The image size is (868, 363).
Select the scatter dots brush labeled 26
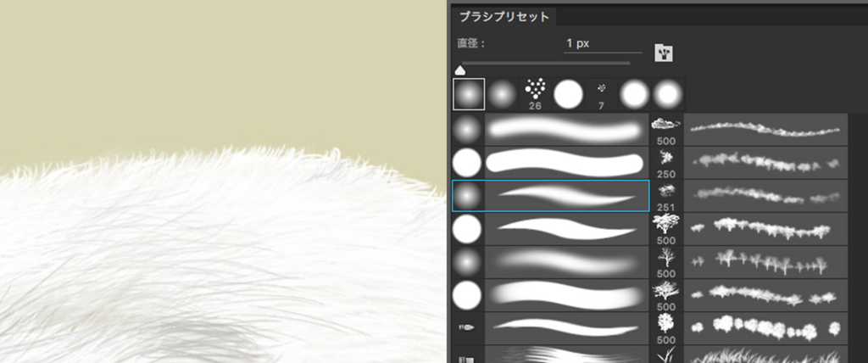tap(535, 94)
